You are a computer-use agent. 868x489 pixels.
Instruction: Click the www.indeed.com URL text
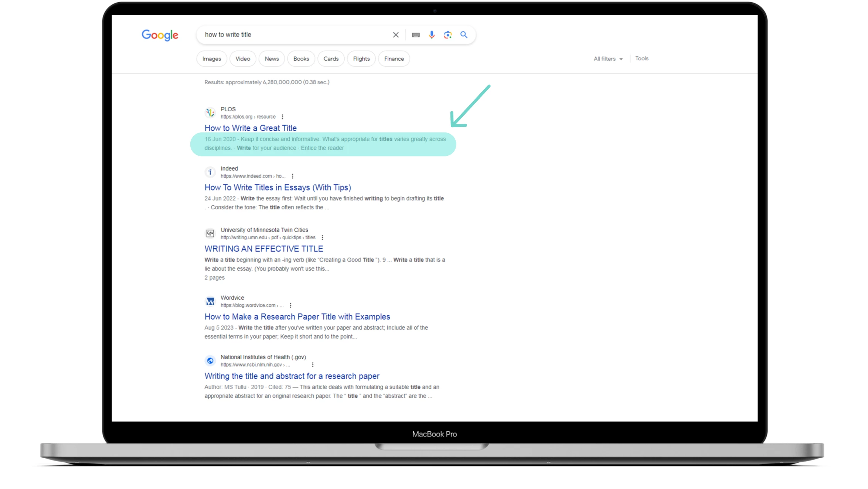coord(253,176)
